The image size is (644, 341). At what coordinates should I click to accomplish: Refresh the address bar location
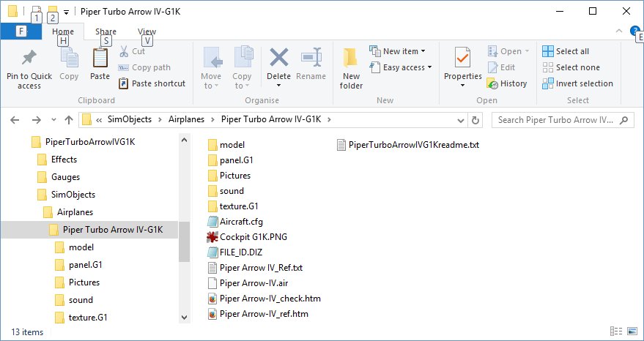(x=475, y=120)
